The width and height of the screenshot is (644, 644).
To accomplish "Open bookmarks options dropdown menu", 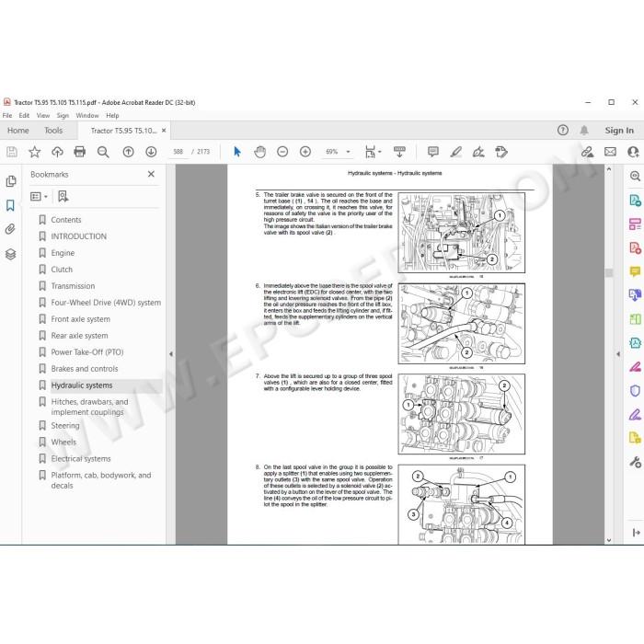I will click(39, 197).
